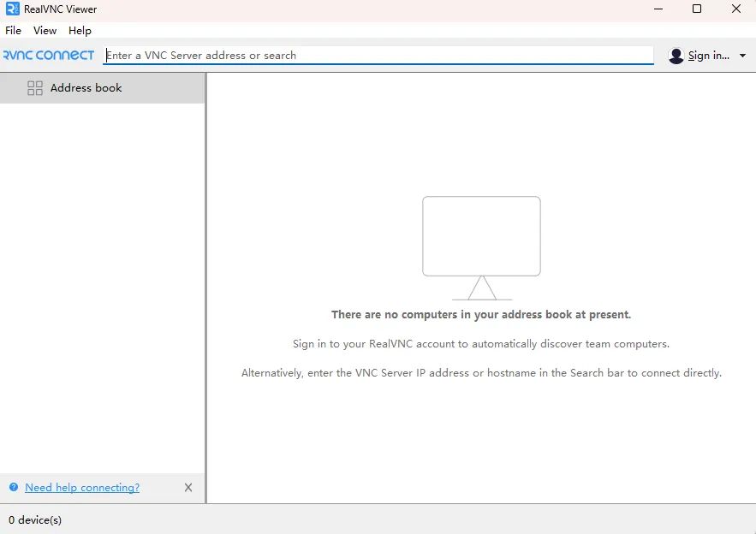Maximize the RealVNC Viewer window
Image resolution: width=756 pixels, height=534 pixels.
click(697, 9)
